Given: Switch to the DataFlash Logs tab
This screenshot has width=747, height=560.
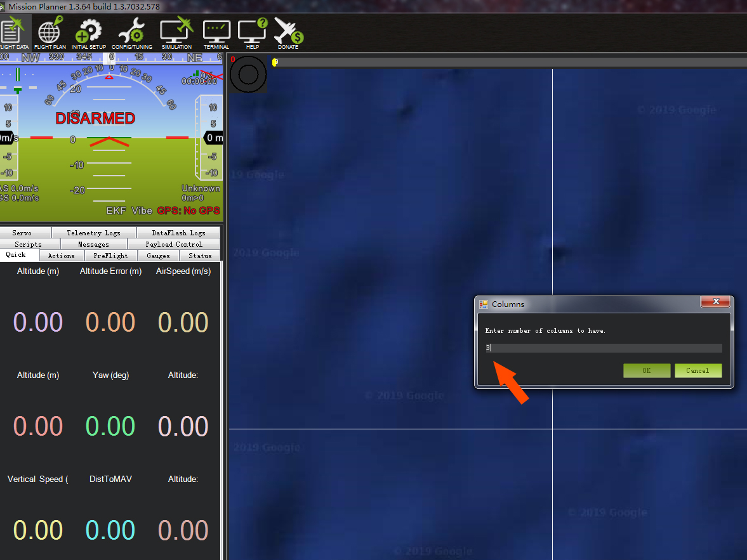Looking at the screenshot, I should [178, 232].
